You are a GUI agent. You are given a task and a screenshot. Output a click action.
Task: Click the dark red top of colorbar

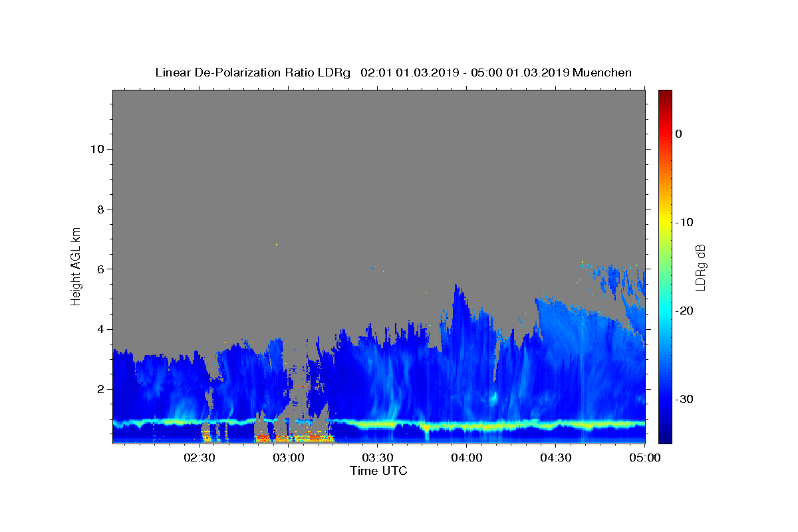point(665,96)
